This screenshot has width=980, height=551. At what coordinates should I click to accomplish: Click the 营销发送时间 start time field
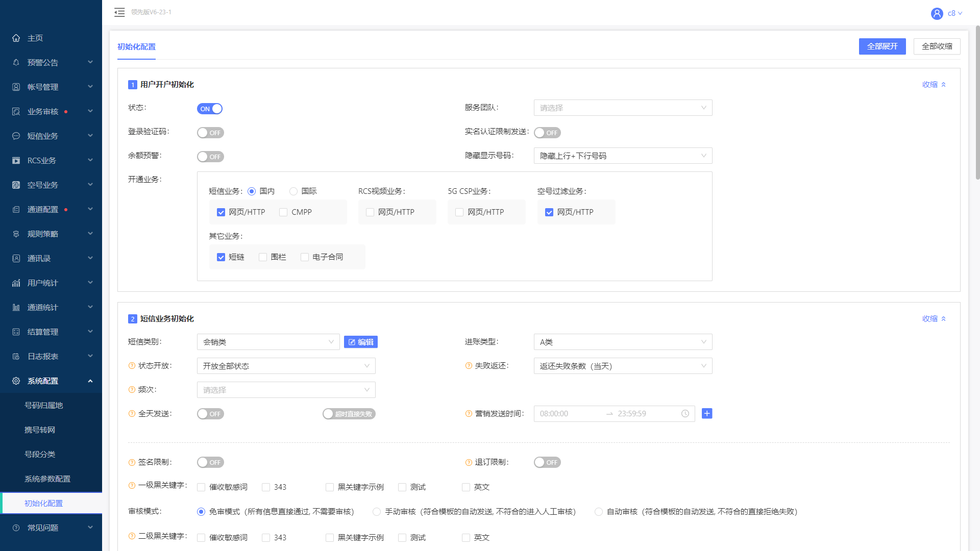click(569, 414)
